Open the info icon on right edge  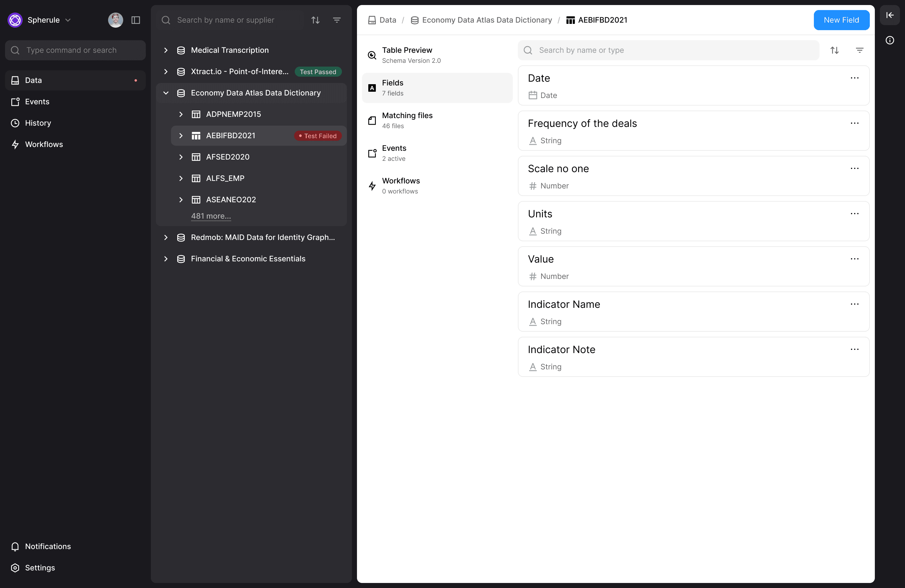[890, 40]
